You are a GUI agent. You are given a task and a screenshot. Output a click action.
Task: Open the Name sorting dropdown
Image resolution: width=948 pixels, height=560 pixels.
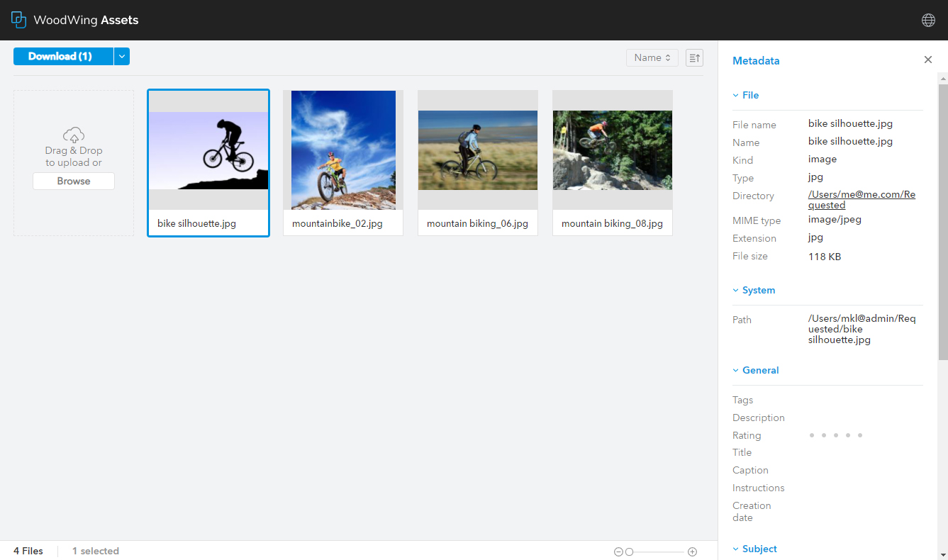(x=652, y=57)
